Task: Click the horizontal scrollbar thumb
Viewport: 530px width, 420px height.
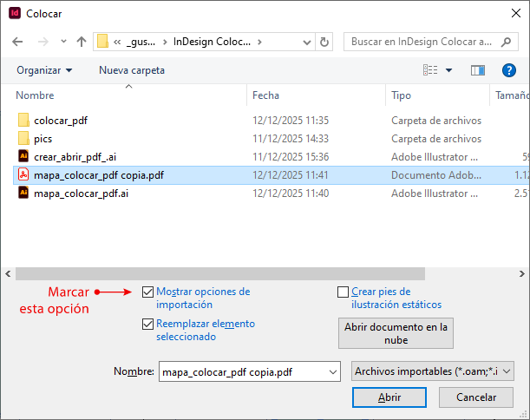Action: pyautogui.click(x=220, y=273)
